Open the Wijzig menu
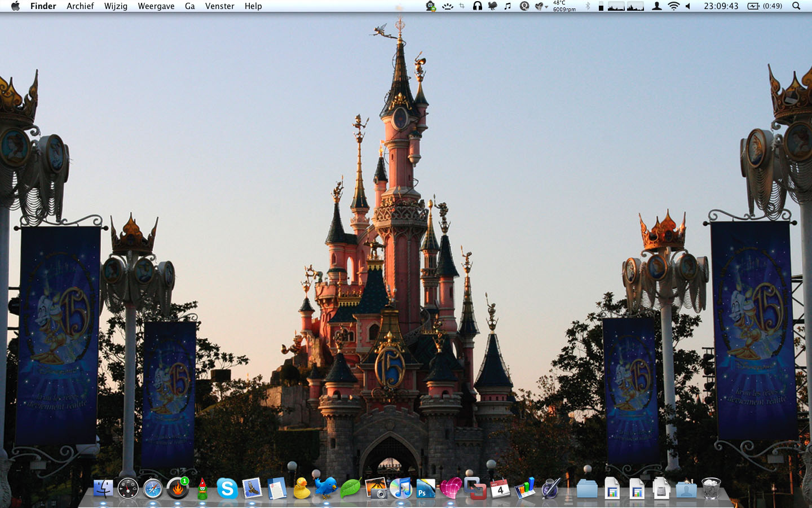Viewport: 812px width, 508px height. [116, 6]
